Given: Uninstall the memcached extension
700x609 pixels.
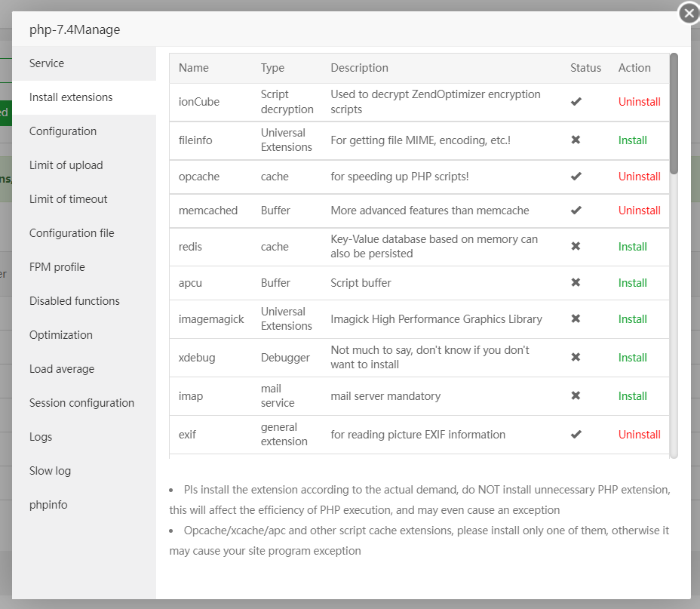Looking at the screenshot, I should tap(639, 211).
